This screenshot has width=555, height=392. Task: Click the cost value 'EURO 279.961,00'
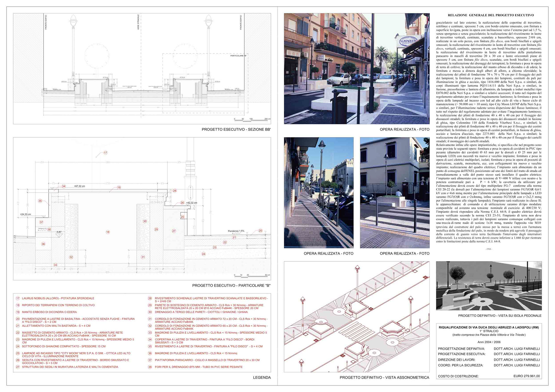526,376
